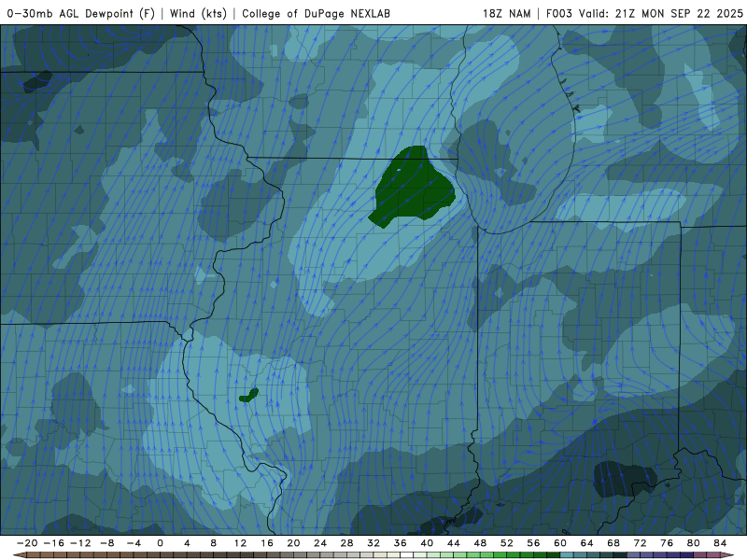Click the -12 legend label
The image size is (747, 560).
pyautogui.click(x=80, y=543)
